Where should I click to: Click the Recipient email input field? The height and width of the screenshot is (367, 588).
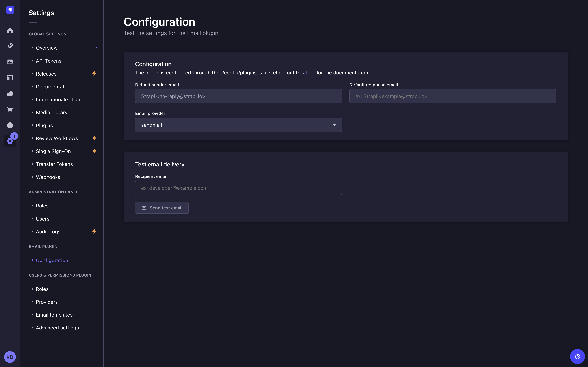238,188
